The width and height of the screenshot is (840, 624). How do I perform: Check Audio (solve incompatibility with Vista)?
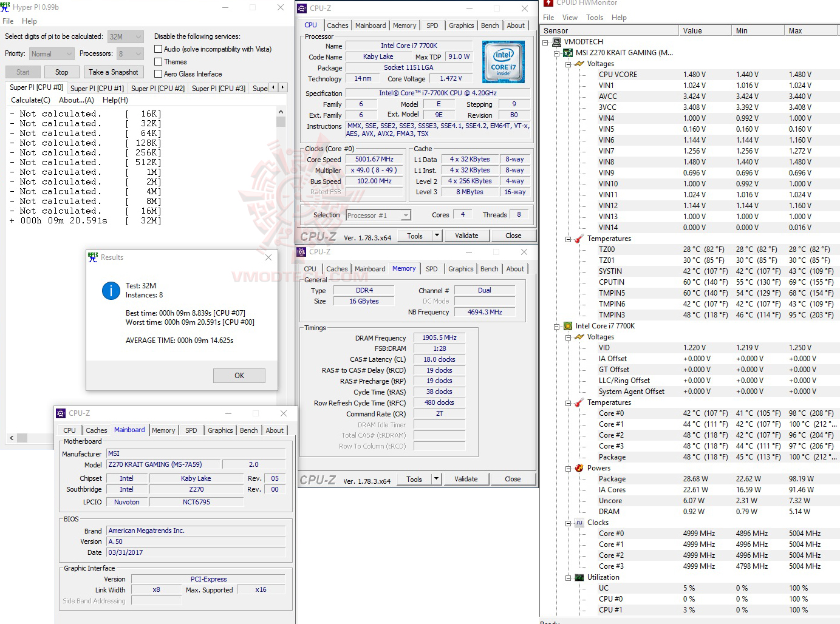(x=158, y=49)
